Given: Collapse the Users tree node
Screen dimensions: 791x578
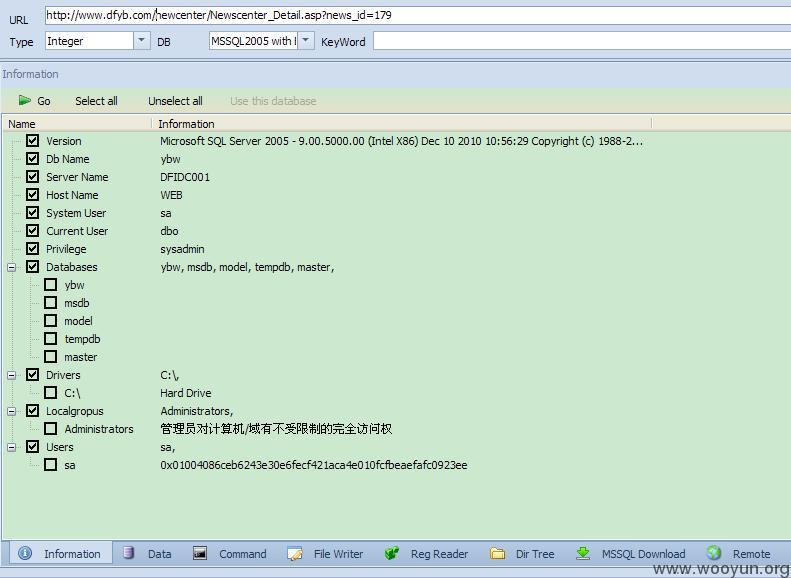Looking at the screenshot, I should point(12,447).
